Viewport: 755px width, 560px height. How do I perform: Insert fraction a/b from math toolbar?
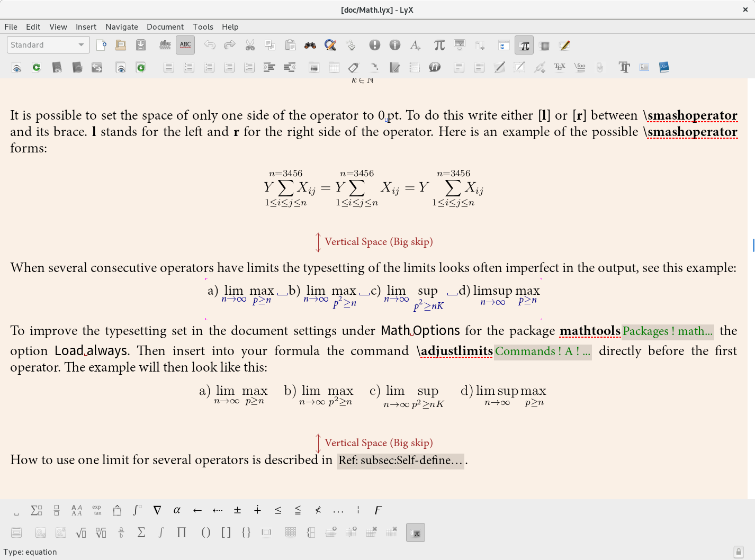point(121,532)
